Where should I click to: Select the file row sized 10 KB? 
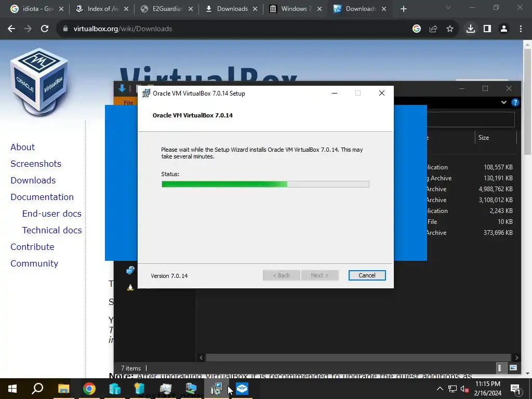pyautogui.click(x=471, y=221)
